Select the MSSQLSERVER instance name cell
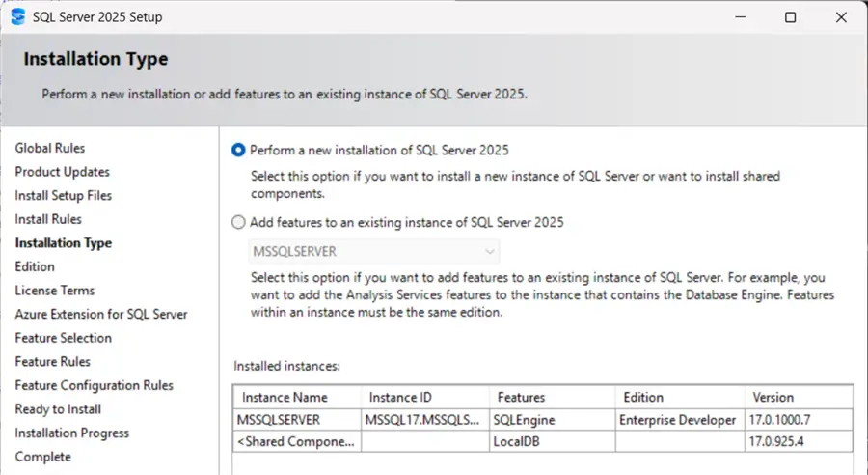The width and height of the screenshot is (868, 475). point(297,420)
